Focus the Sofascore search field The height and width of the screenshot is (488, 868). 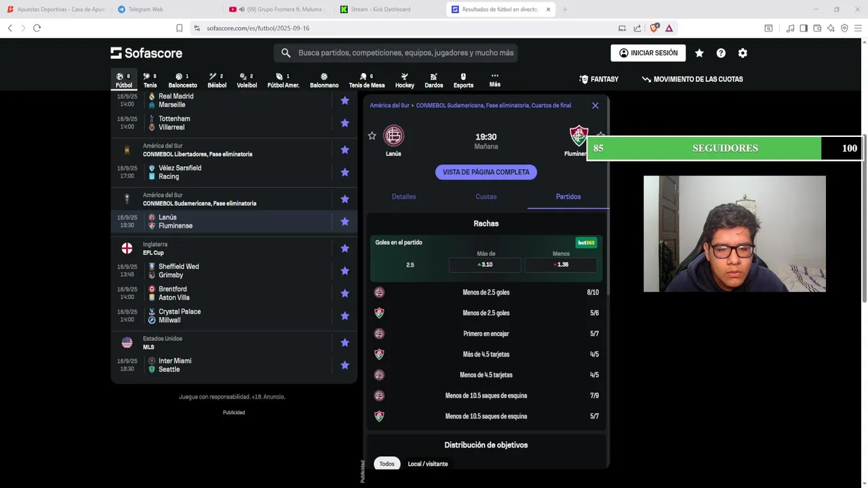(395, 53)
